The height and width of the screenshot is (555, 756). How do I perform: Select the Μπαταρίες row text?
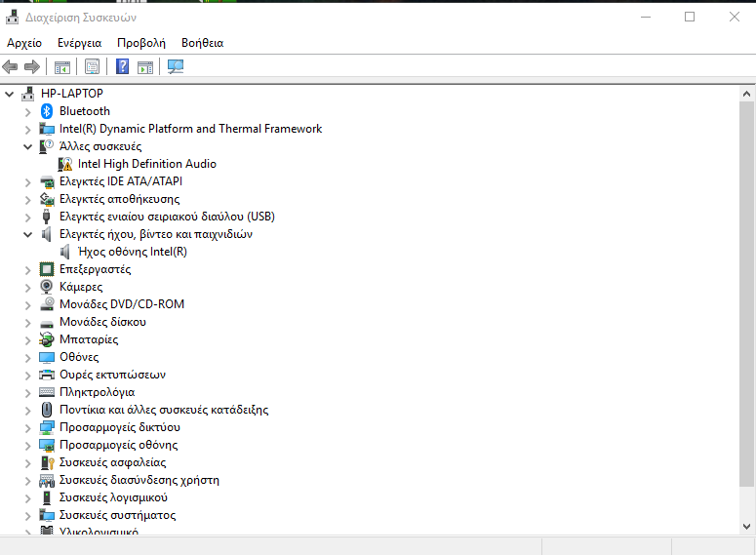89,339
